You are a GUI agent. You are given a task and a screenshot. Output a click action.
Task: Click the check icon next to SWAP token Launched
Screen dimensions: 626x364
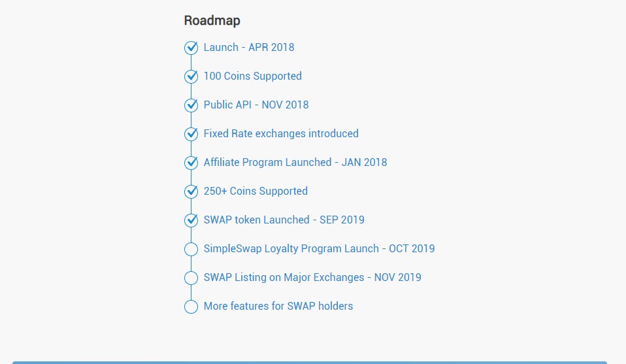click(x=191, y=220)
